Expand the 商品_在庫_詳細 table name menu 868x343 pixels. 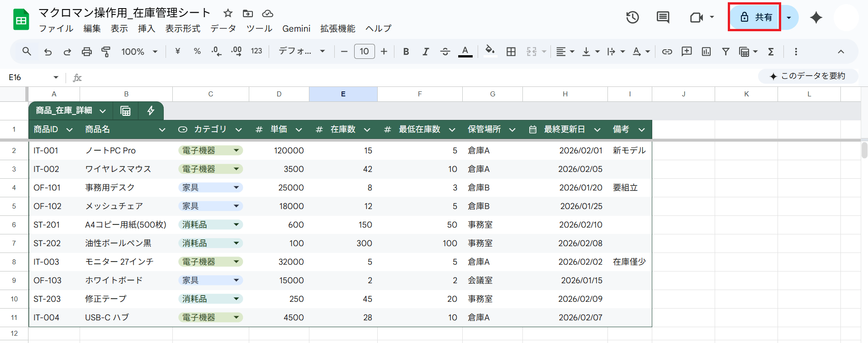point(103,111)
